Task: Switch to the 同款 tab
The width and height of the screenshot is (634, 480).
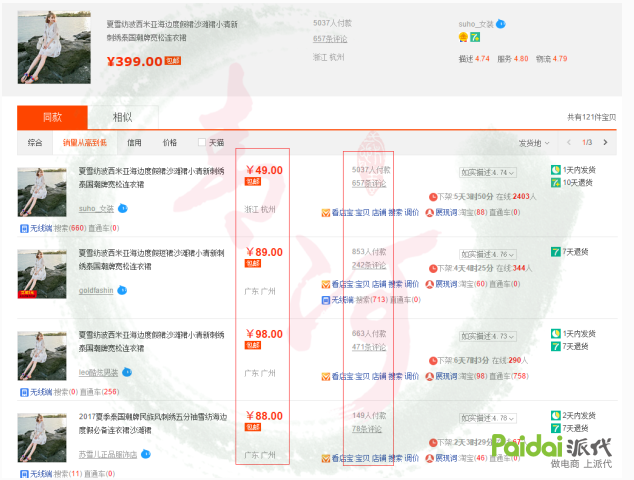Action: 52,117
